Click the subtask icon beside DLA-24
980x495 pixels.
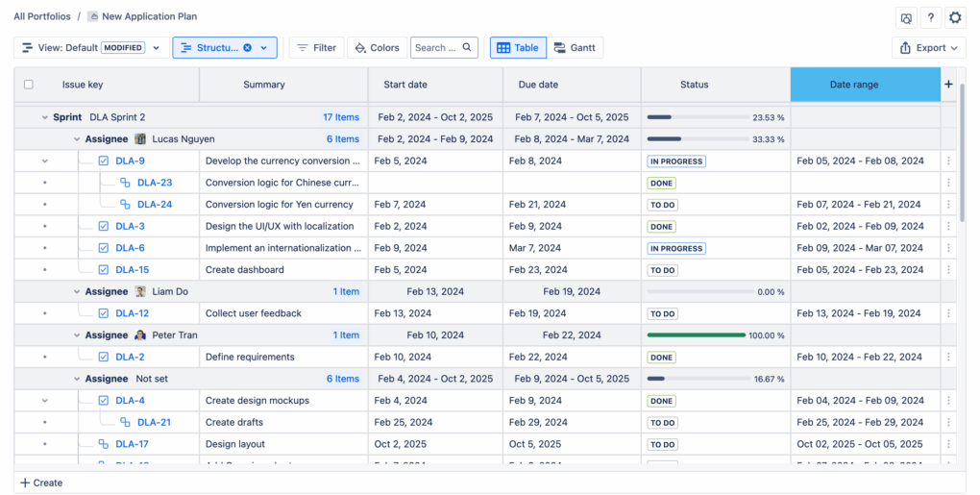125,205
